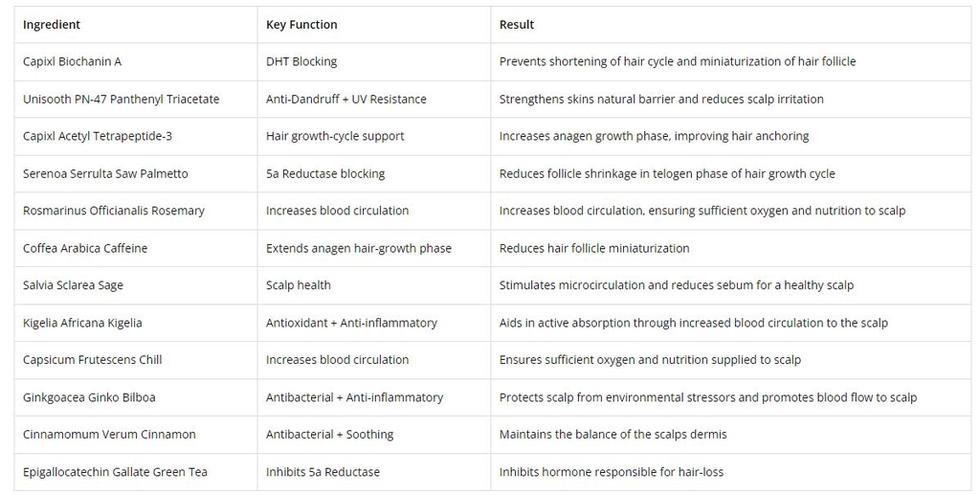Click Reduces hair follicle miniaturization result
This screenshot has width=980, height=495.
pos(594,249)
